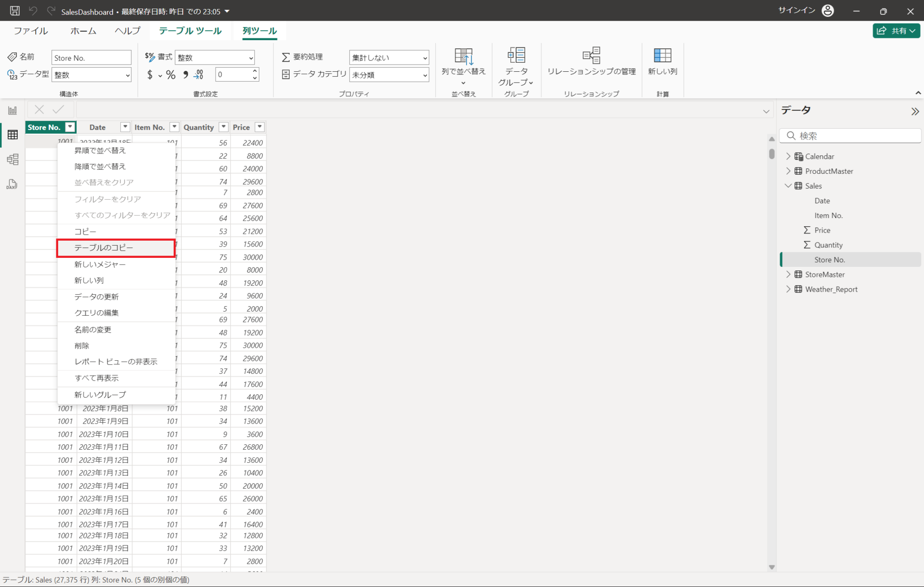Apply percentage format icon
Screen dimensions: 924x587
(x=171, y=75)
